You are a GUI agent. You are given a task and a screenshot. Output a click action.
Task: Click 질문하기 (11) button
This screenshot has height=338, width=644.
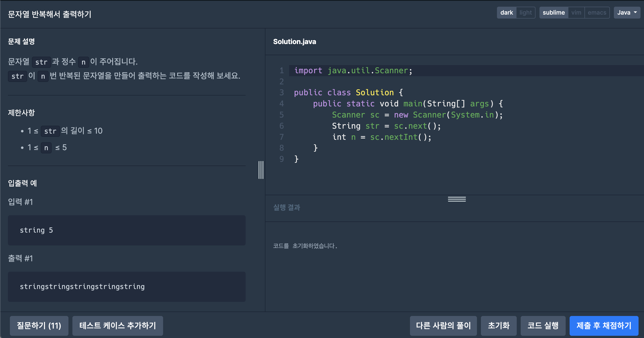pos(39,325)
